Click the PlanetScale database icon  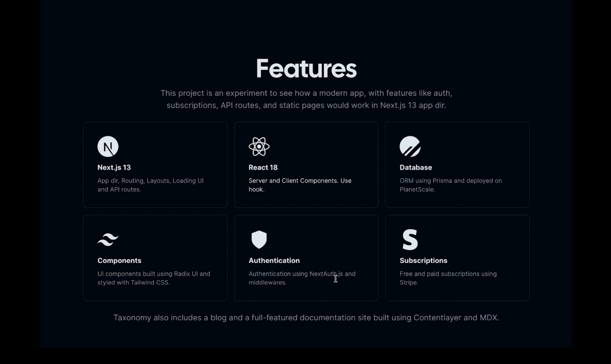pos(410,147)
